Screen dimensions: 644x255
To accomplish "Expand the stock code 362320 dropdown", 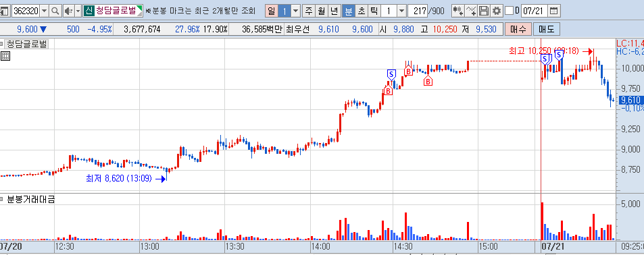I will coord(45,11).
